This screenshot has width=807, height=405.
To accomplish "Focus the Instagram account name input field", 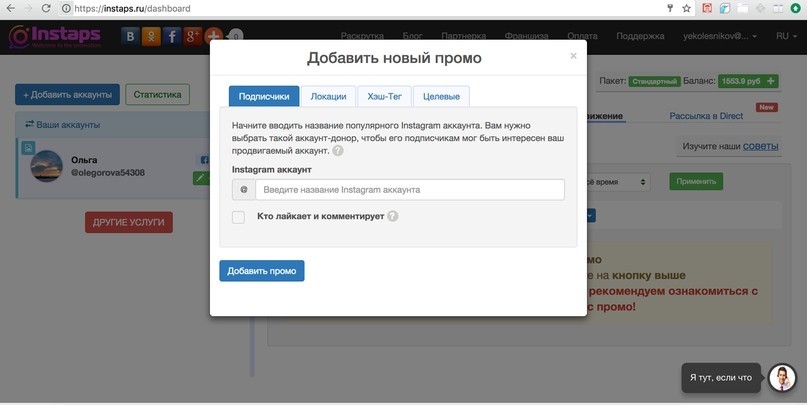I will click(410, 189).
